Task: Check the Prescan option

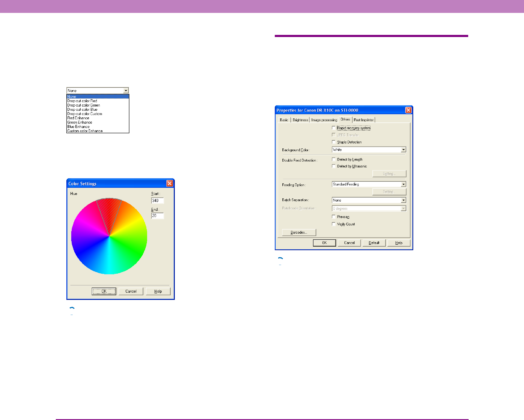Action: click(x=334, y=216)
